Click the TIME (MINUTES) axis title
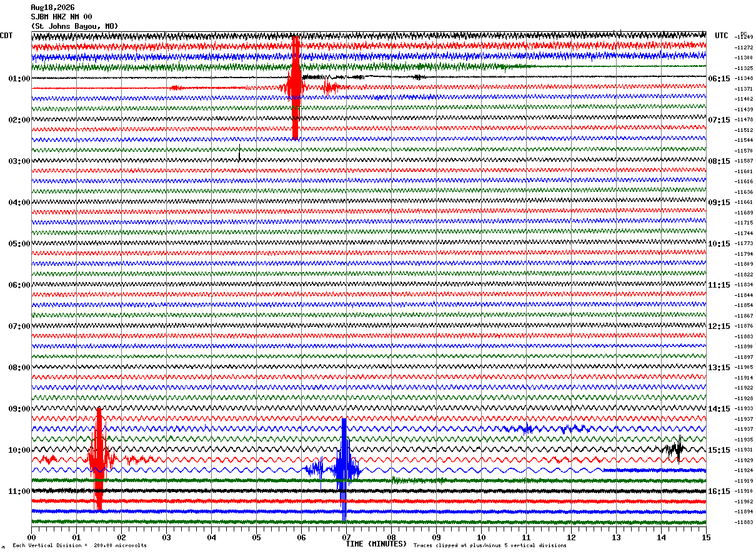Image resolution: width=756 pixels, height=554 pixels. [377, 544]
